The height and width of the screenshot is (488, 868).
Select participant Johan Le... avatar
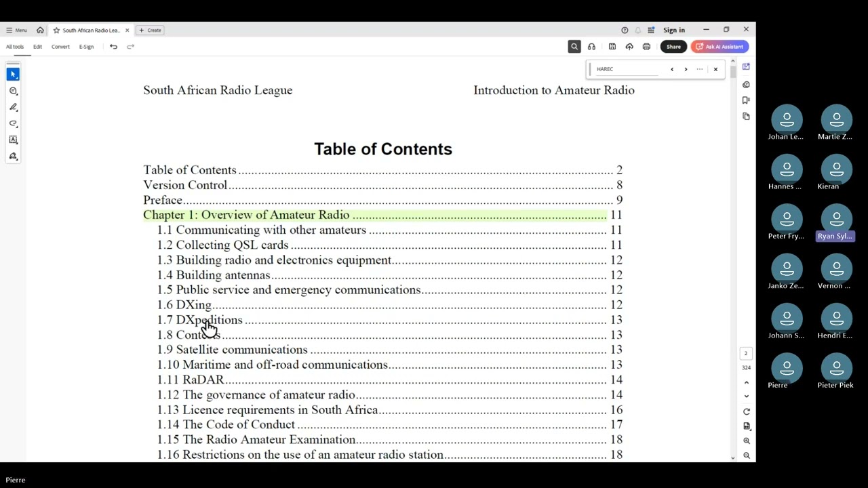point(787,119)
